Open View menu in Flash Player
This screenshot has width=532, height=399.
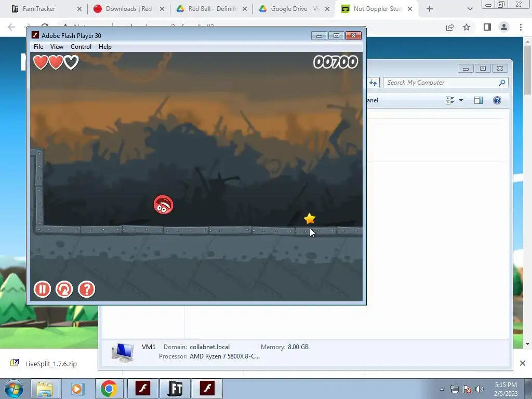(x=57, y=47)
